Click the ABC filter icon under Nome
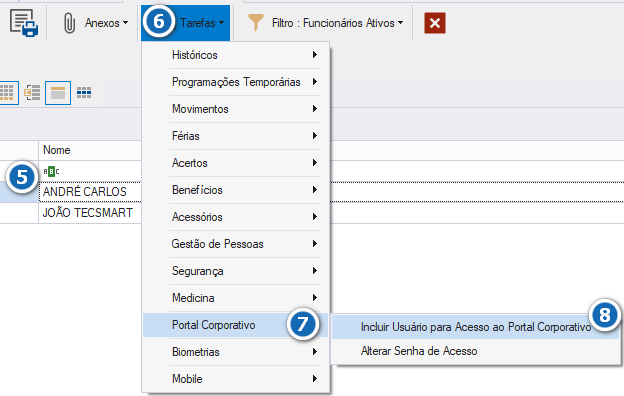 [51, 172]
